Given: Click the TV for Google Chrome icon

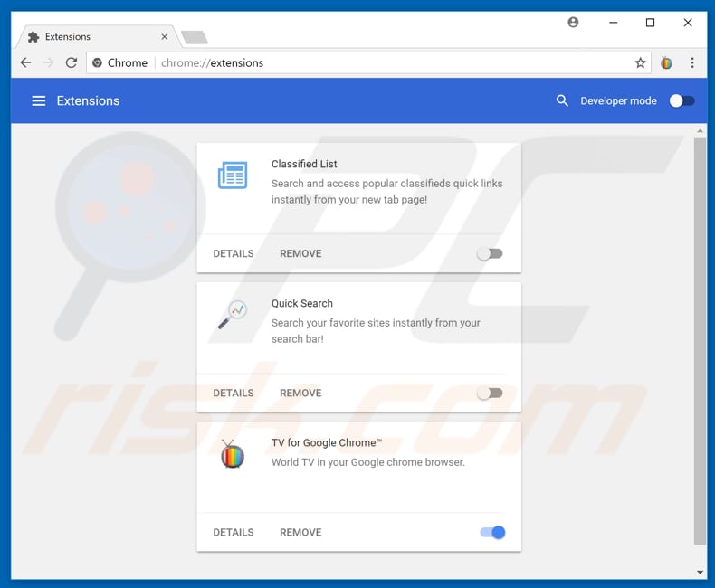Looking at the screenshot, I should [x=233, y=454].
